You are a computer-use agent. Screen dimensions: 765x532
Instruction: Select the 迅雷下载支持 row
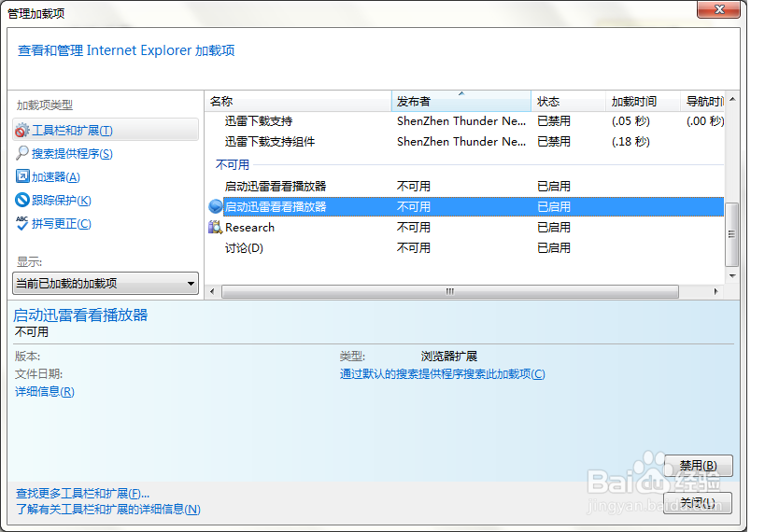466,121
